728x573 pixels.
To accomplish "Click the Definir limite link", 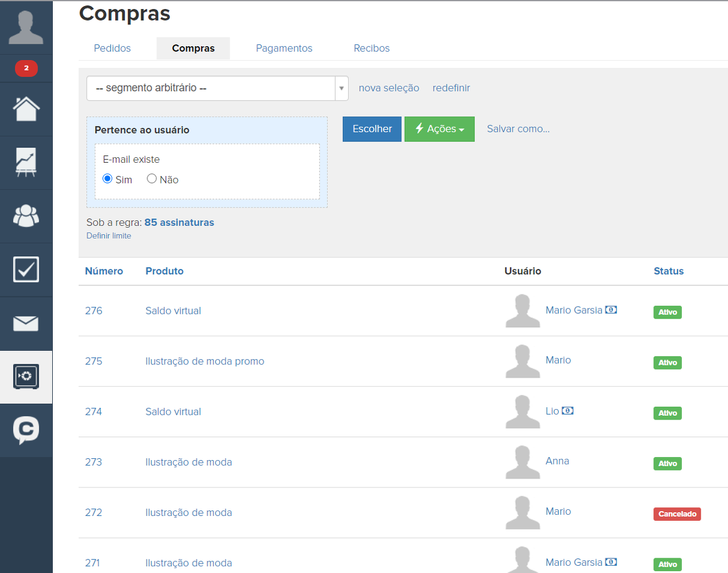I will pos(109,236).
